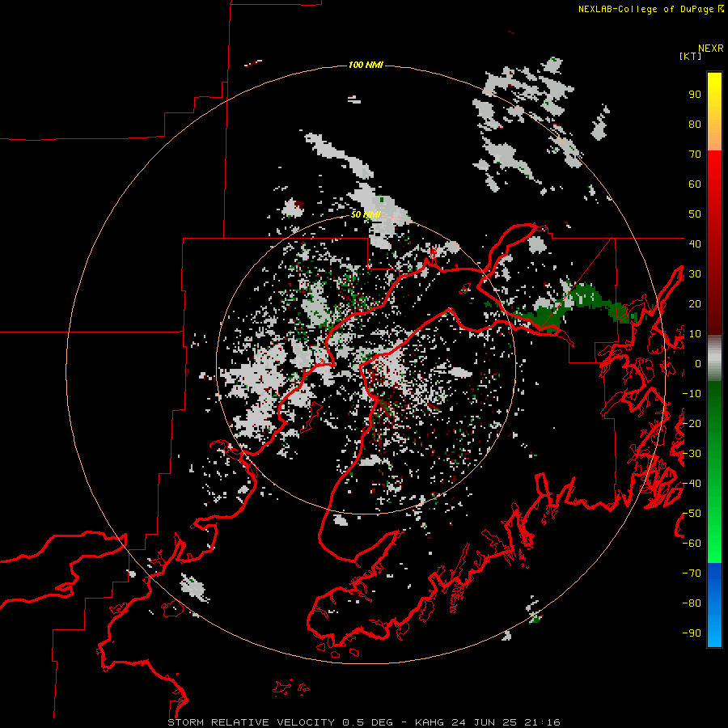Click the gray zero-velocity segment of color bar

click(714, 358)
